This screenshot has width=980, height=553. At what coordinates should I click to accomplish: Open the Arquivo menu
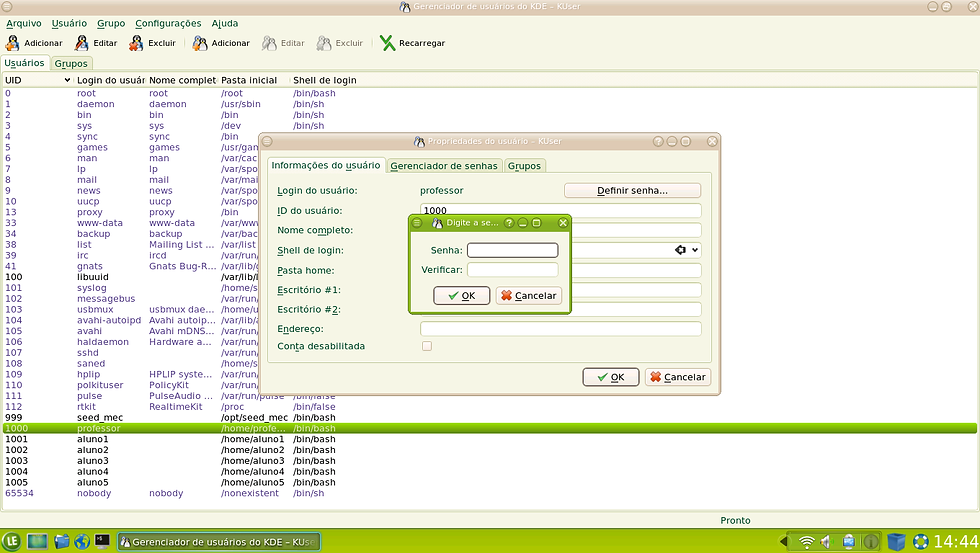pyautogui.click(x=24, y=23)
